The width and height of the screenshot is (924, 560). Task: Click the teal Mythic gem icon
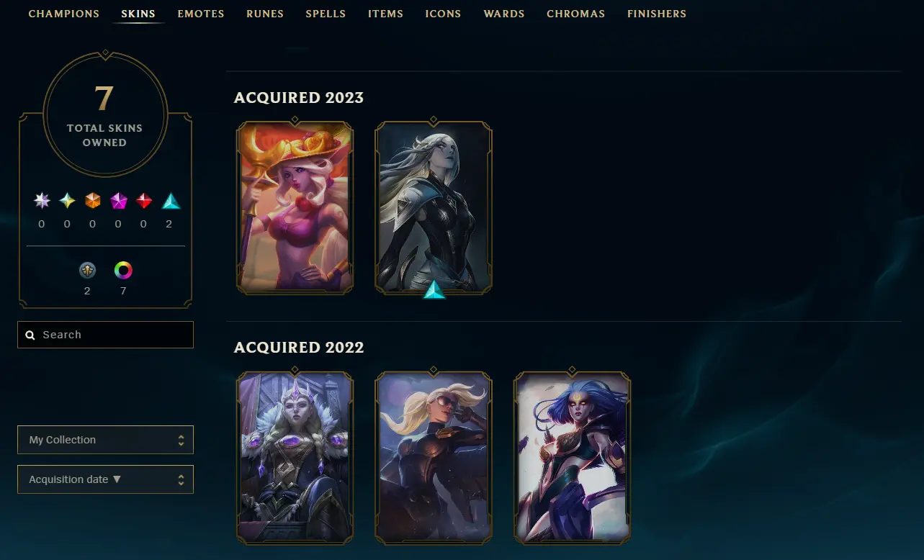(x=67, y=201)
